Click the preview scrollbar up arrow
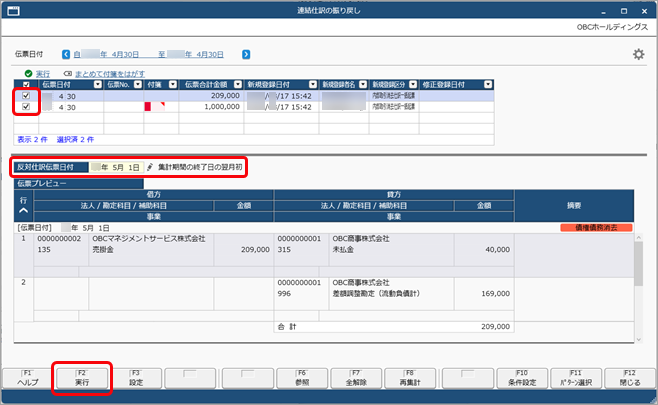 [x=638, y=238]
